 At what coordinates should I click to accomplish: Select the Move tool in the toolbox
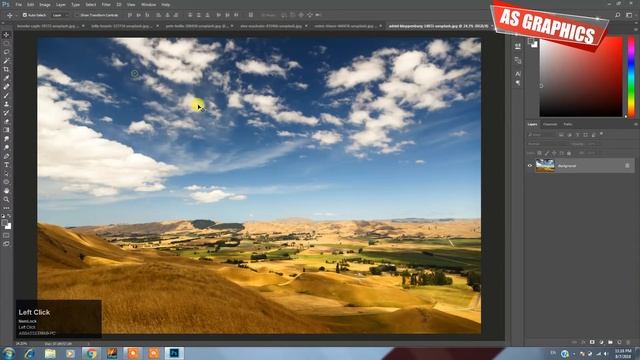pyautogui.click(x=6, y=35)
